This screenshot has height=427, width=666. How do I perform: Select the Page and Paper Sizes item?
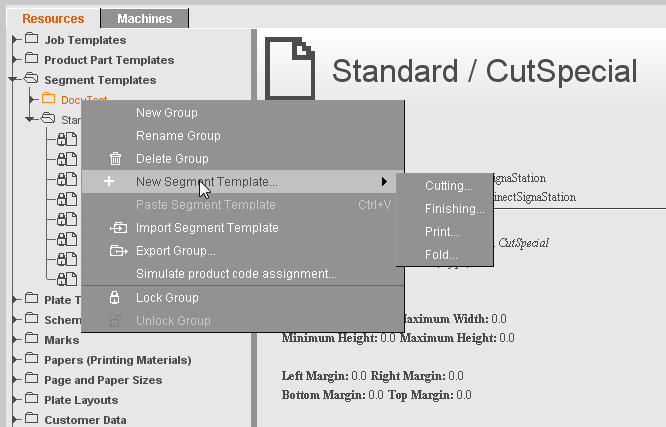pyautogui.click(x=103, y=380)
